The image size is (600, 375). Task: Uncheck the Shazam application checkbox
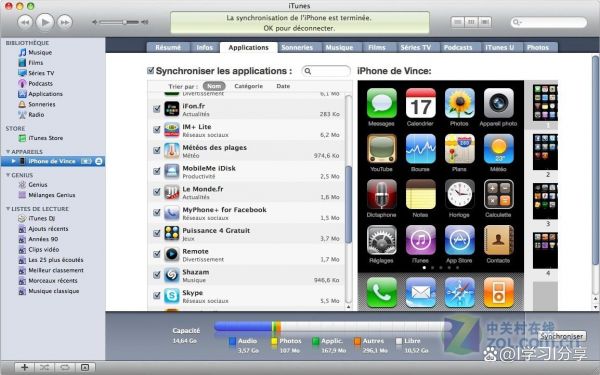pos(157,274)
